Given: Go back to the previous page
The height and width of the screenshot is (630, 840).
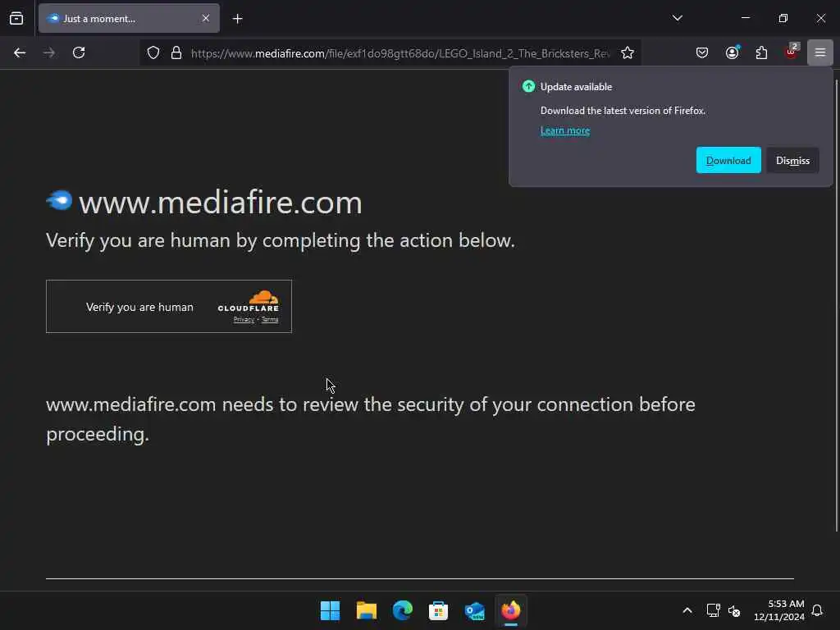Looking at the screenshot, I should [20, 52].
